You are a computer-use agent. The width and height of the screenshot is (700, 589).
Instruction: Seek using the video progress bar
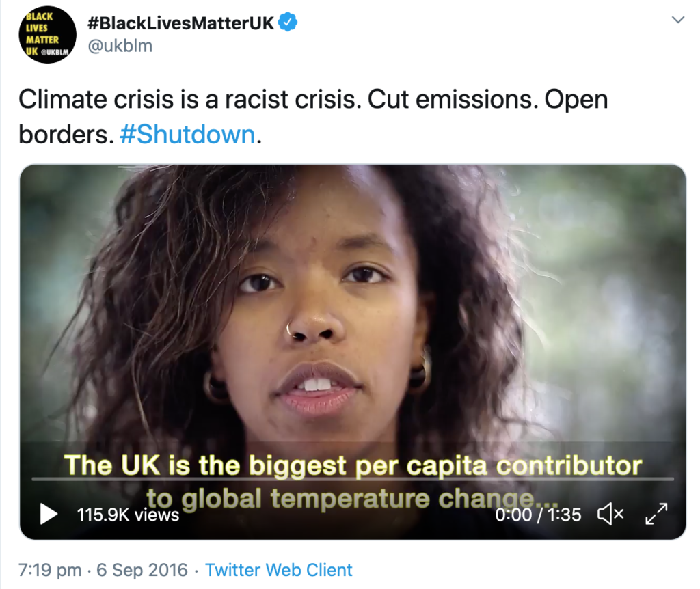pyautogui.click(x=352, y=479)
